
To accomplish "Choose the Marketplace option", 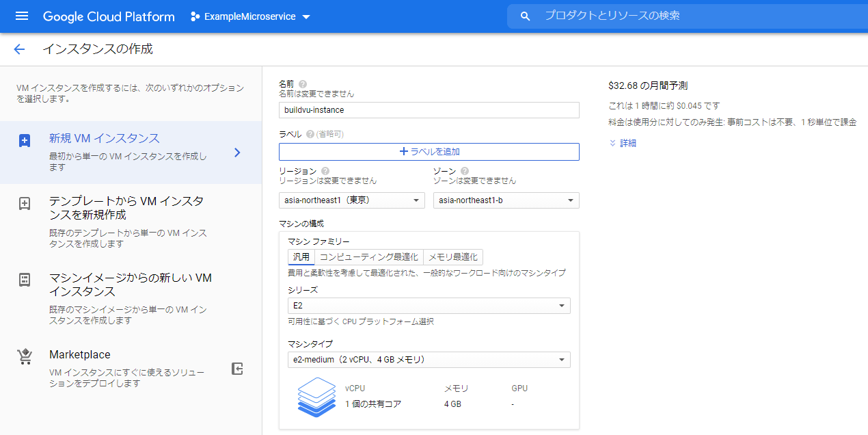I will 131,369.
